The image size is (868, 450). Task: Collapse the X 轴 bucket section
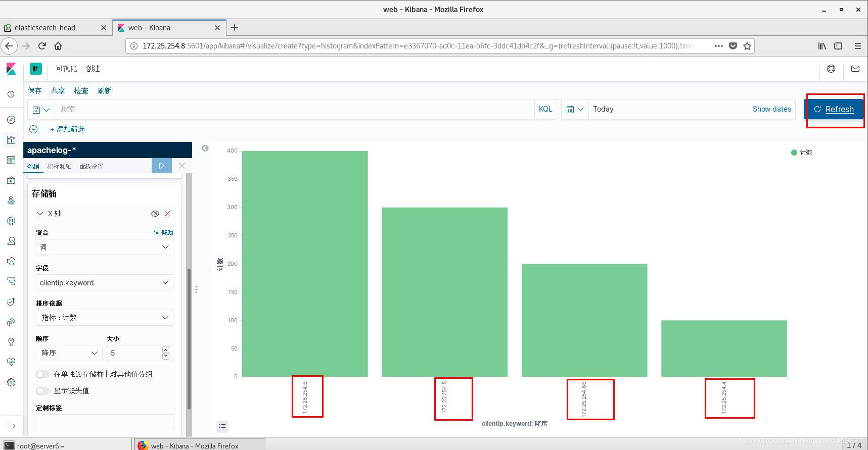pos(40,214)
